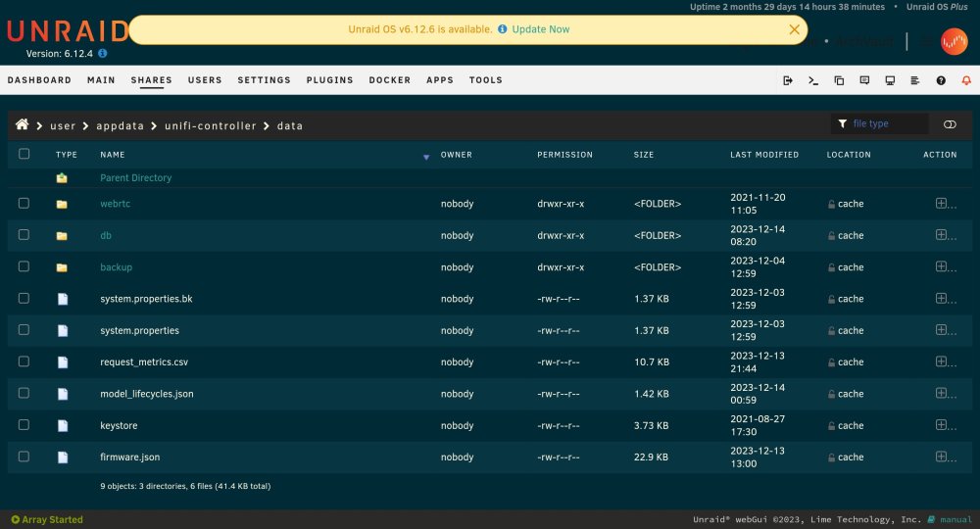Open the file manager icon in toolbar

coord(839,80)
